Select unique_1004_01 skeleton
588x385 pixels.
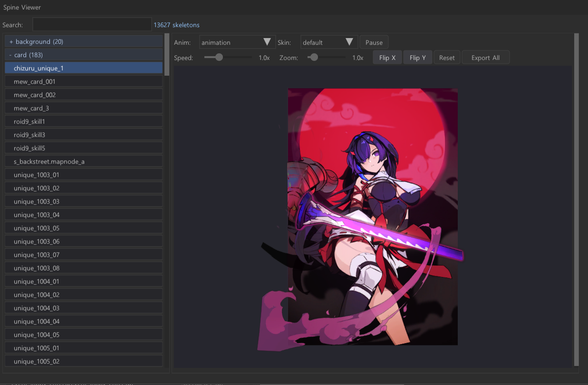point(84,281)
